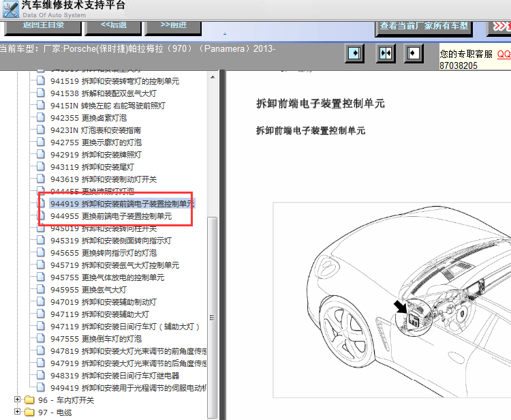Select 941538 拆解和装配双氙气大灯
This screenshot has width=511, height=420.
pos(104,93)
